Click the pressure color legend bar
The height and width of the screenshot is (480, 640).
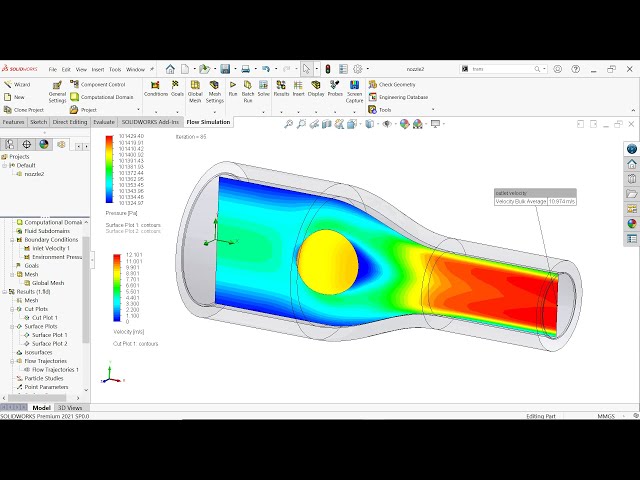tap(109, 169)
